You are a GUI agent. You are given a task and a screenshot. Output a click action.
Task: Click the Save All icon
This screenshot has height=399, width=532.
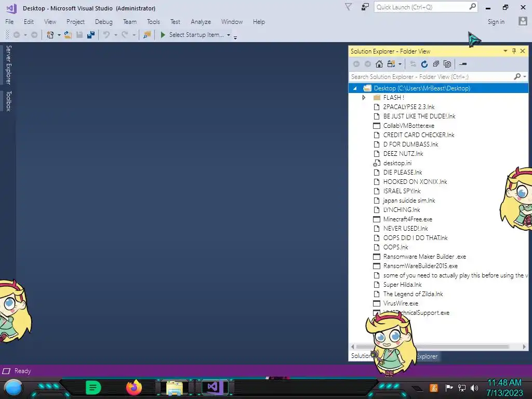pyautogui.click(x=90, y=35)
